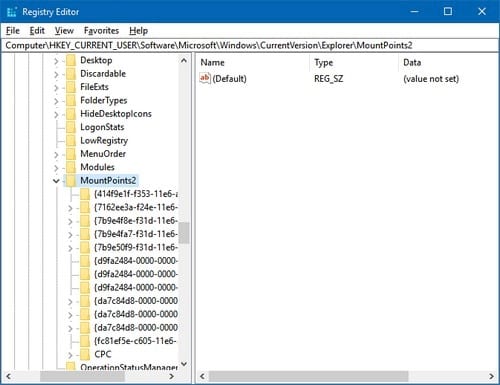The image size is (500, 385).
Task: Select the Discardable key label
Action: click(x=103, y=74)
